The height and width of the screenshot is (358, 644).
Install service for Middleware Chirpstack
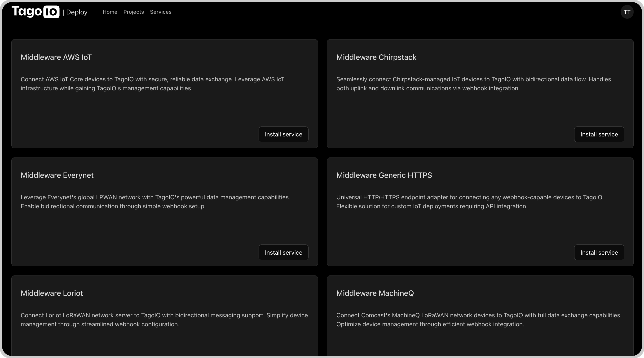(599, 134)
